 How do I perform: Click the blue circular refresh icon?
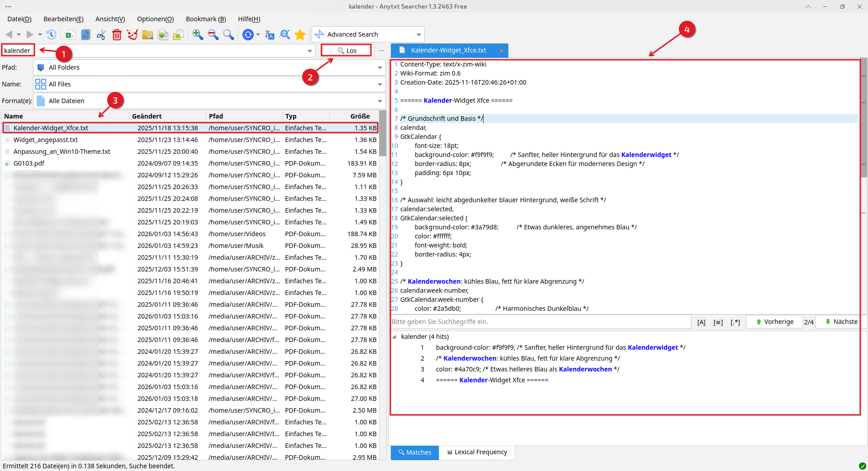pyautogui.click(x=248, y=34)
